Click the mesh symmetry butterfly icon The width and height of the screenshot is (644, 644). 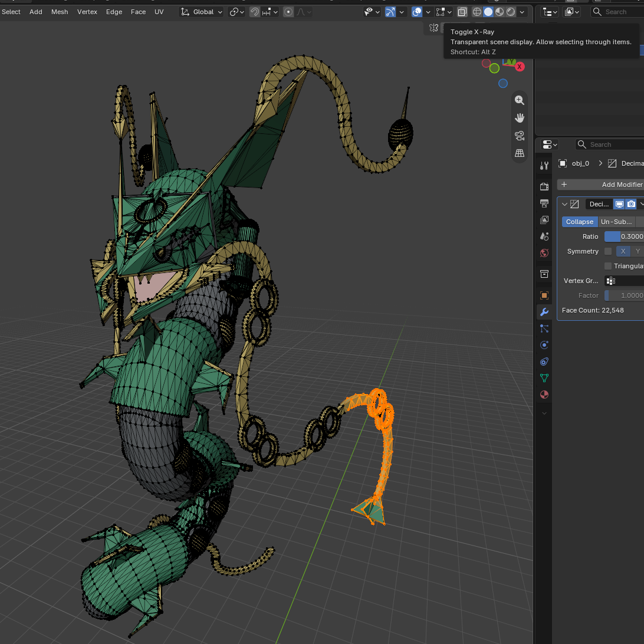433,28
